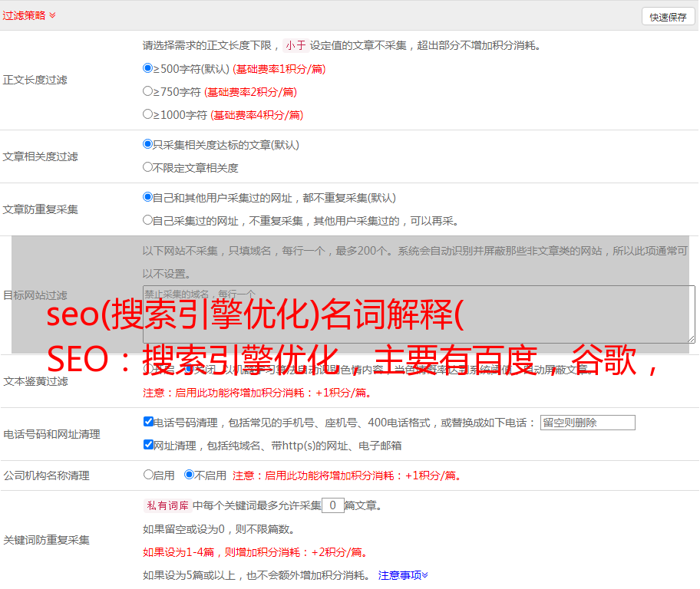Choose 自己采集过的网址，不重复采集 option
This screenshot has width=700, height=589.
pyautogui.click(x=147, y=220)
